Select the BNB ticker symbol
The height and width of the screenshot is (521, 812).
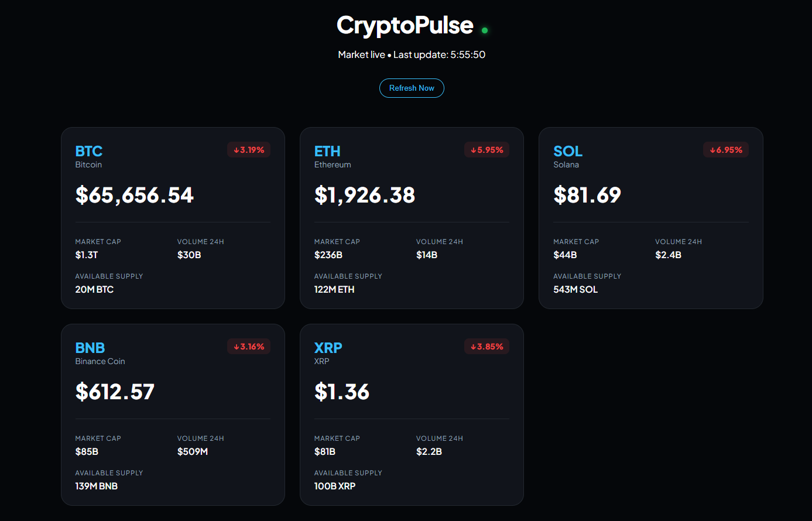pyautogui.click(x=90, y=348)
